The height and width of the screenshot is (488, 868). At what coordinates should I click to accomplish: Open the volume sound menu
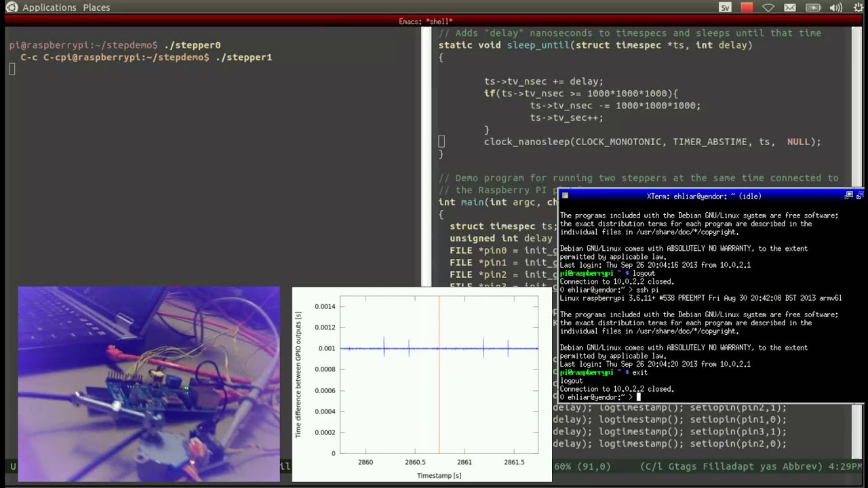835,7
